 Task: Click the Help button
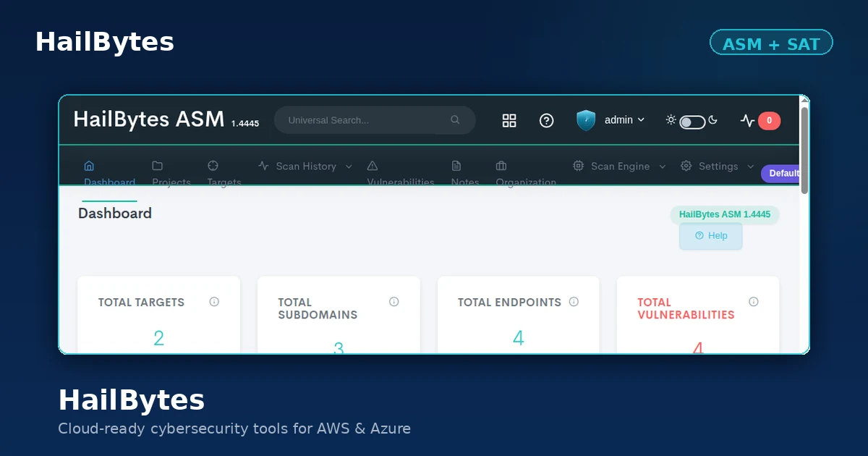coord(711,236)
